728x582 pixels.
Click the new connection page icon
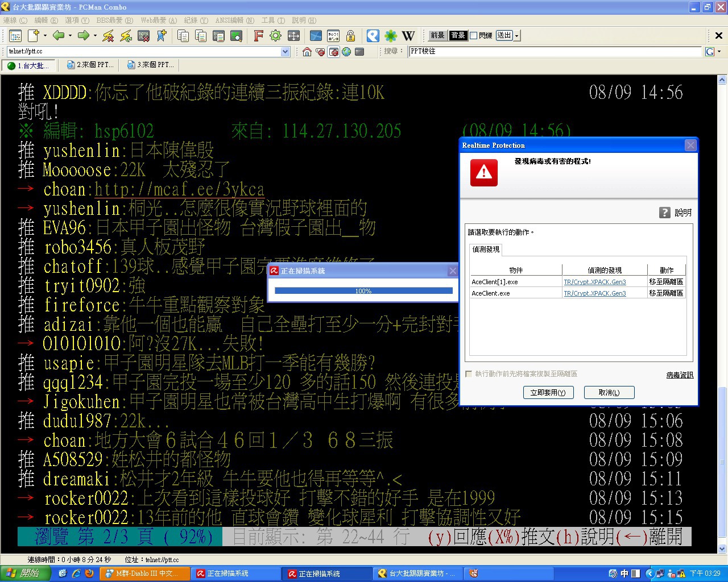pyautogui.click(x=34, y=36)
